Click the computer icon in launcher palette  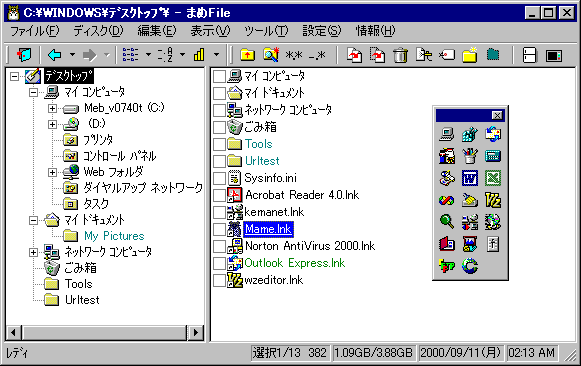click(x=446, y=134)
